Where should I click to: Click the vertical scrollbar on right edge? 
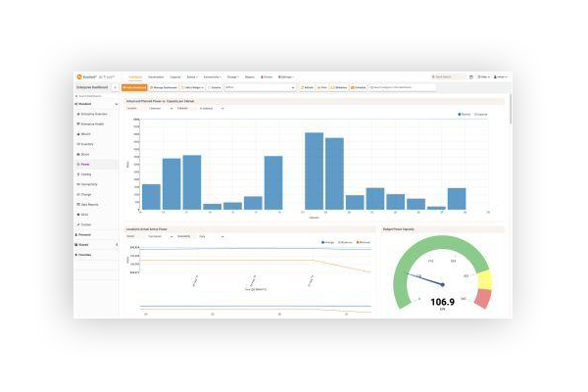511,110
